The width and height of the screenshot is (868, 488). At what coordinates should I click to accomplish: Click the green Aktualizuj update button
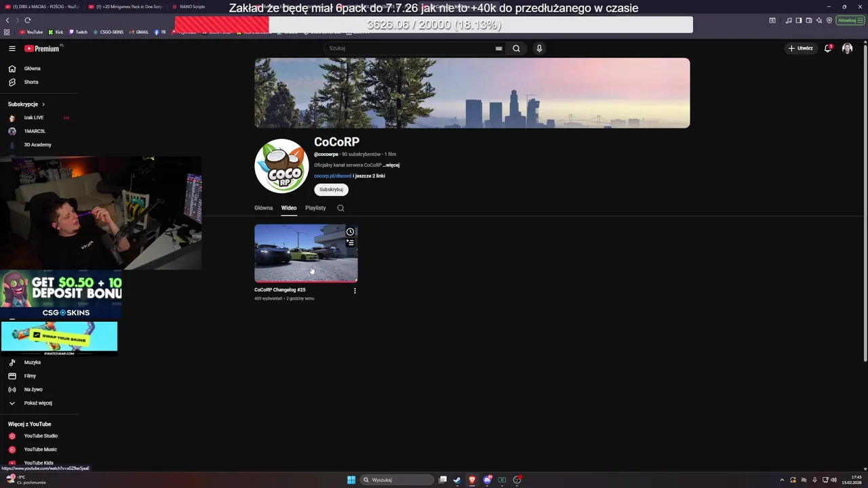[x=850, y=20]
